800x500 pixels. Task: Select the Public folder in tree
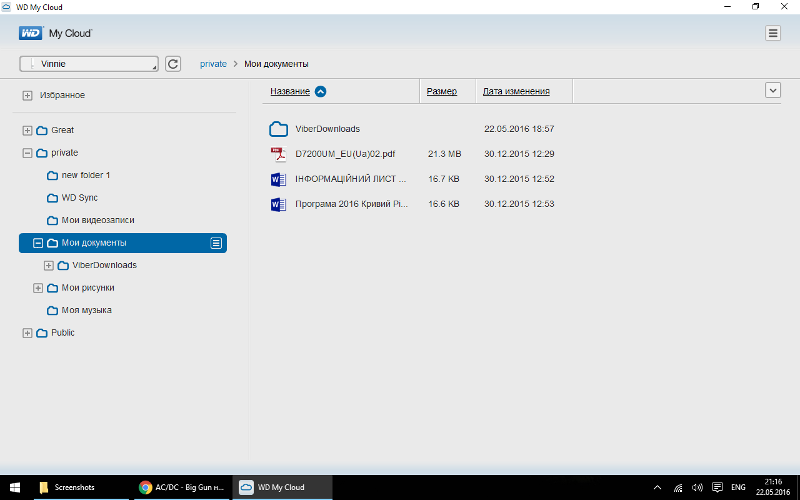63,332
